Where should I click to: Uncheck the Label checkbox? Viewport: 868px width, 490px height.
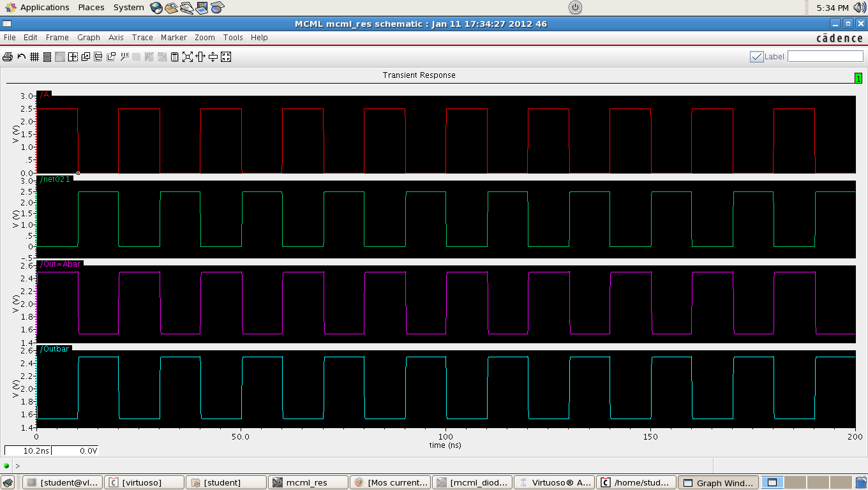coord(756,57)
